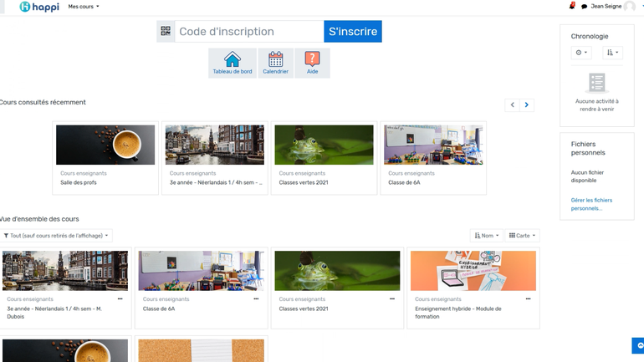Open three-dots menu on Classe de 6A card
Viewport: 644px width, 362px height.
tap(256, 298)
